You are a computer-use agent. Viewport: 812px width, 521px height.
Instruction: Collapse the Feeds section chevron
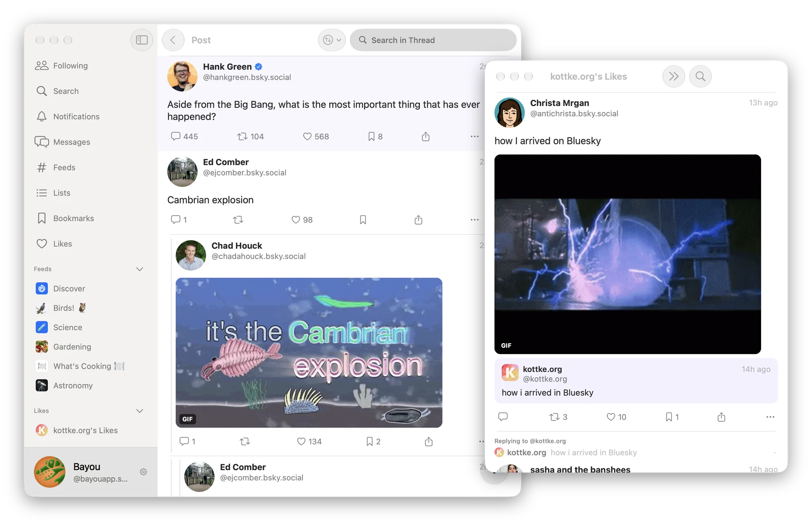140,269
